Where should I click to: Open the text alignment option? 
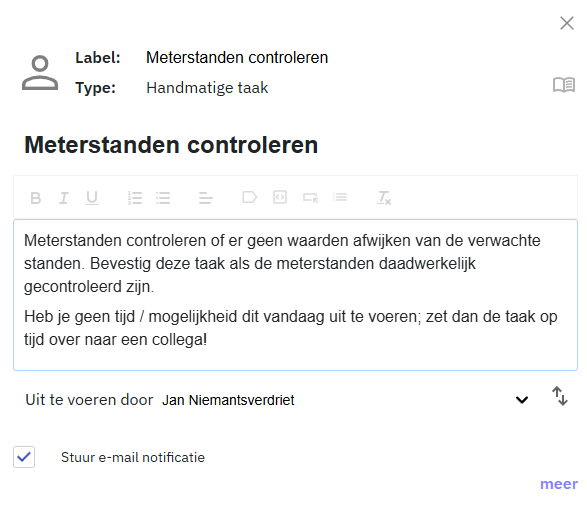coord(206,198)
